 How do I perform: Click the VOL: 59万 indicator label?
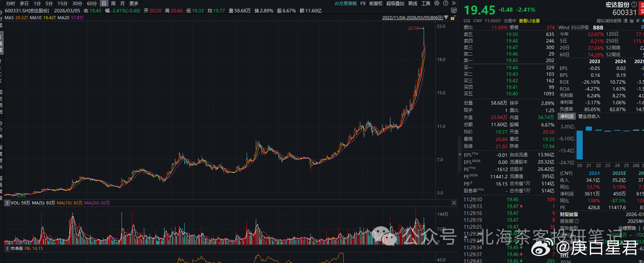coord(21,203)
